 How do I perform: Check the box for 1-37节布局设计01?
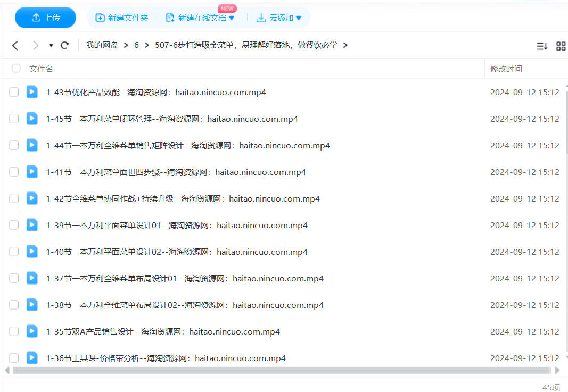(14, 278)
